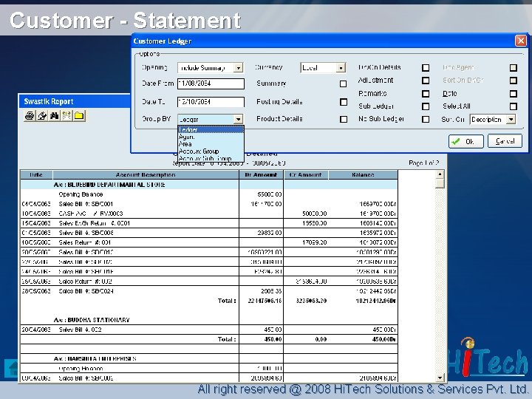Click the printer icon in Swastik Report toolbar
The height and width of the screenshot is (399, 532).
click(x=30, y=116)
